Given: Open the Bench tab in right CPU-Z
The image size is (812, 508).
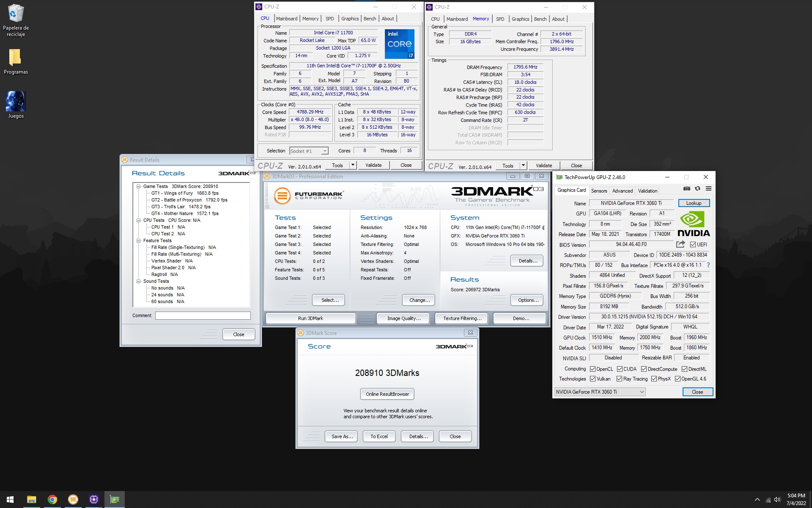Looking at the screenshot, I should coord(540,19).
